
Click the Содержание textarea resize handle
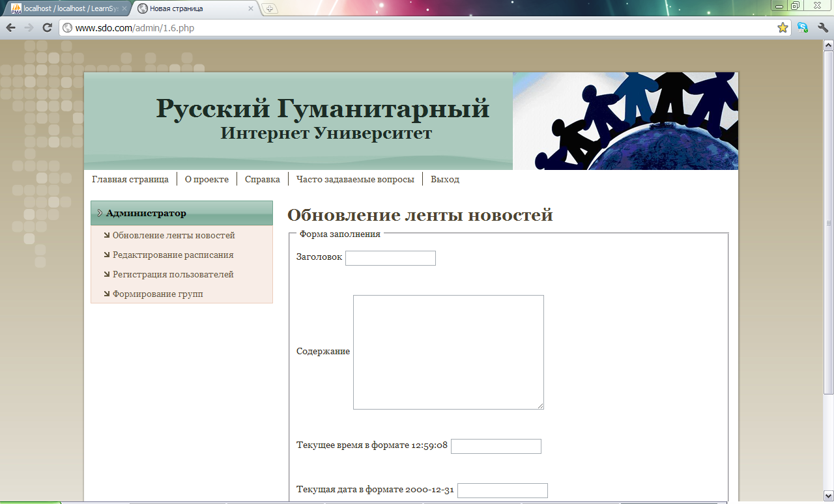click(540, 406)
